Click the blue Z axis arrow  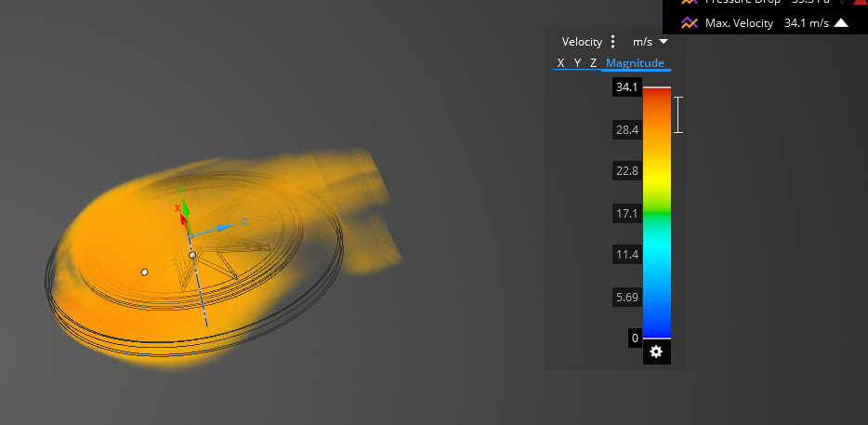[x=224, y=228]
